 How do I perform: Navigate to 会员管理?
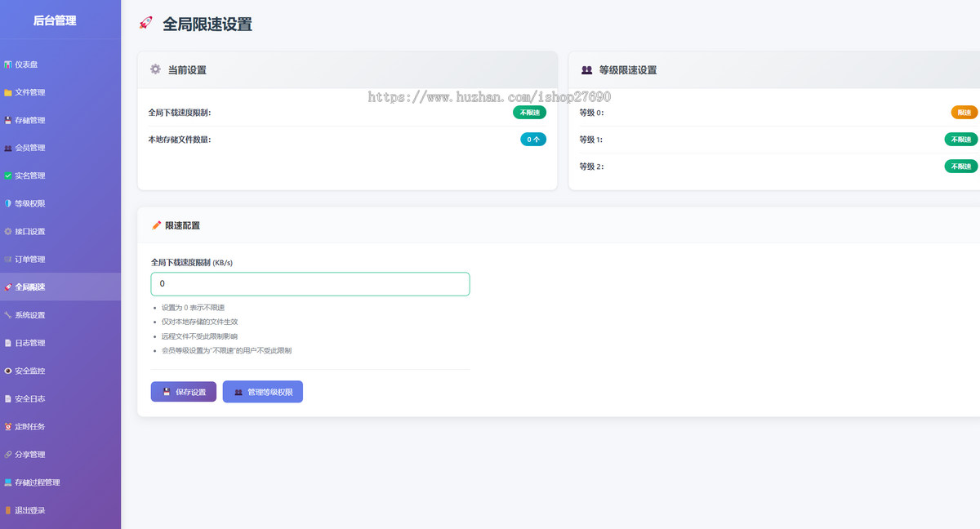[60, 148]
